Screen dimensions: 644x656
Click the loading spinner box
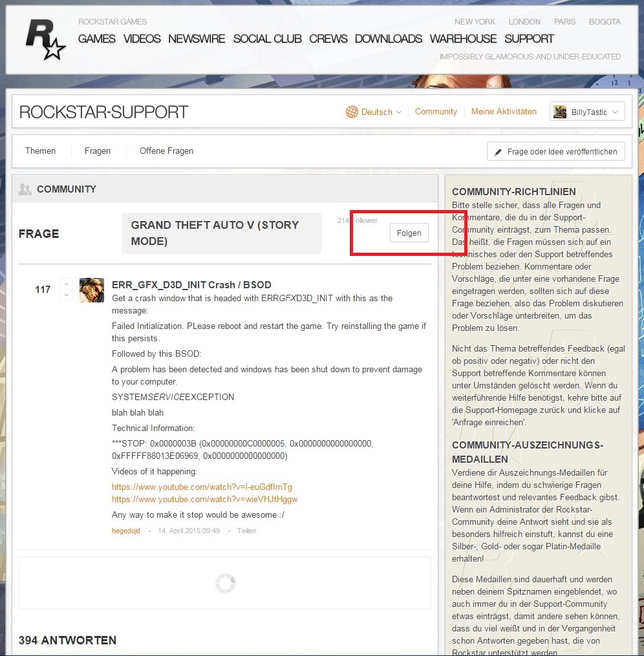(x=225, y=583)
